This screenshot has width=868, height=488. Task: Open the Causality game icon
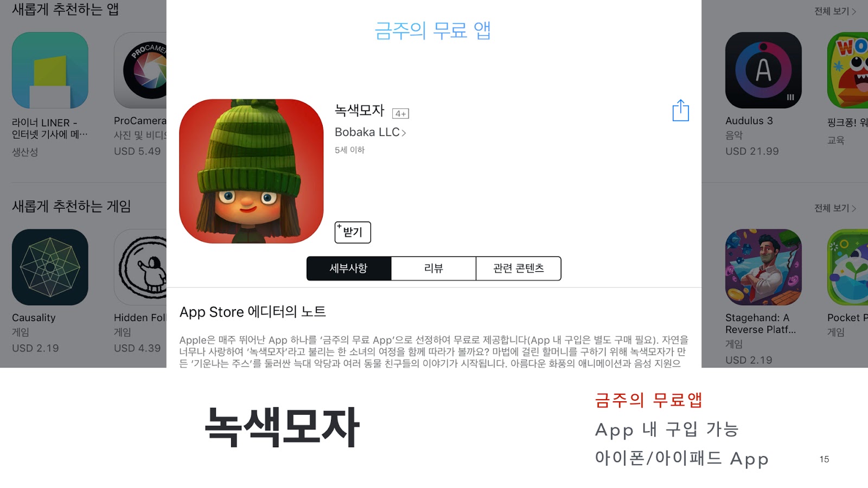(x=50, y=267)
